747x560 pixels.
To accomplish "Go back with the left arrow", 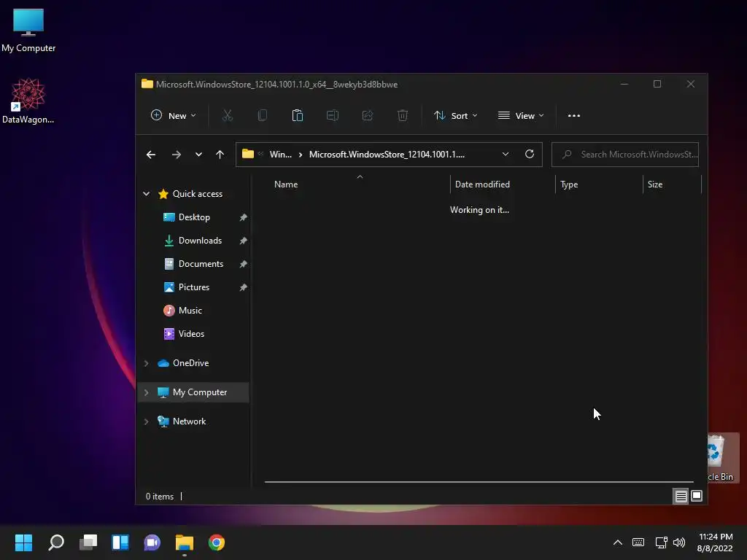I will [x=151, y=155].
